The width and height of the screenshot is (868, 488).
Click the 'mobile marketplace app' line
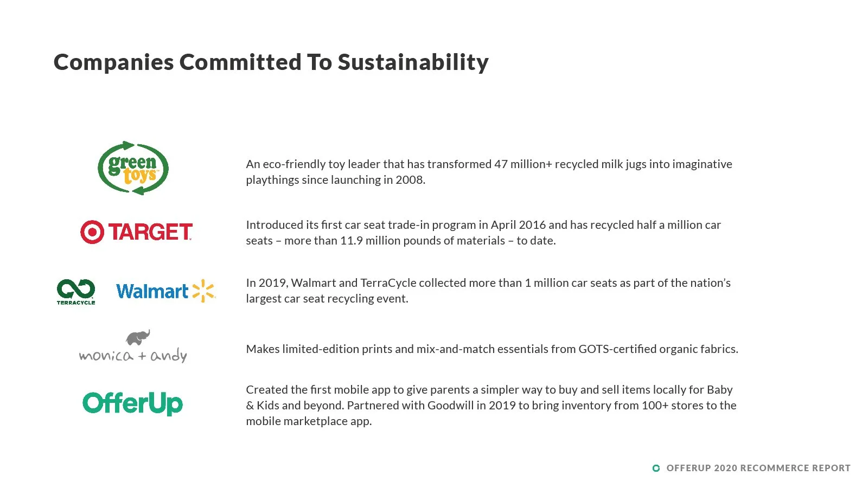coord(309,421)
